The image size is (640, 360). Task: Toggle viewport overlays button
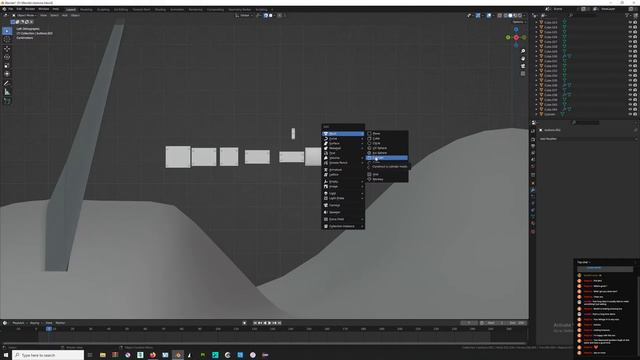pos(489,16)
